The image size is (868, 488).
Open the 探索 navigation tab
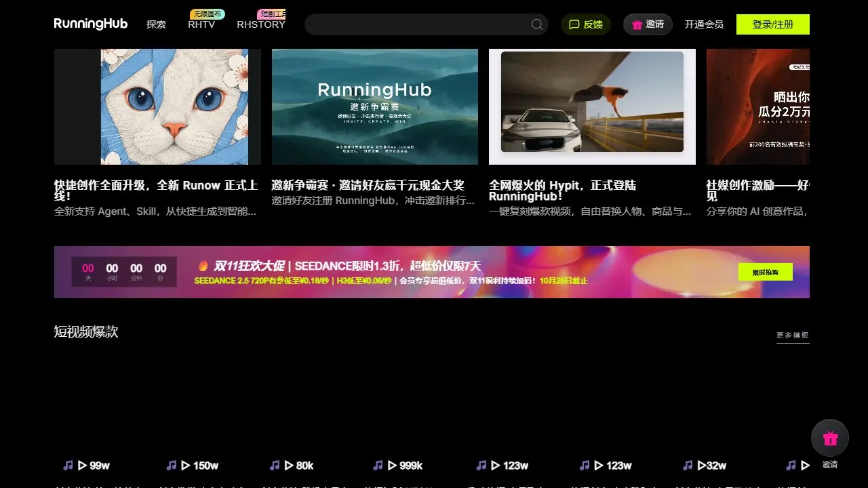[x=156, y=24]
